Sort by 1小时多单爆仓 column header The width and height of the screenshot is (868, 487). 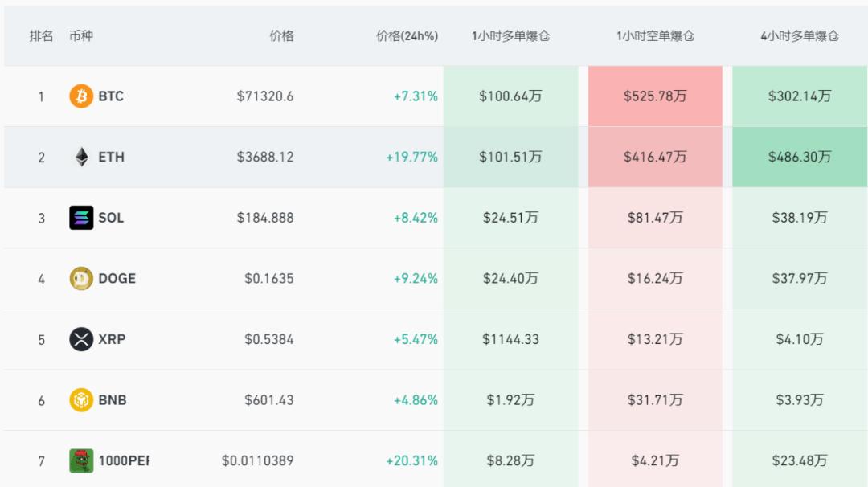tap(510, 36)
